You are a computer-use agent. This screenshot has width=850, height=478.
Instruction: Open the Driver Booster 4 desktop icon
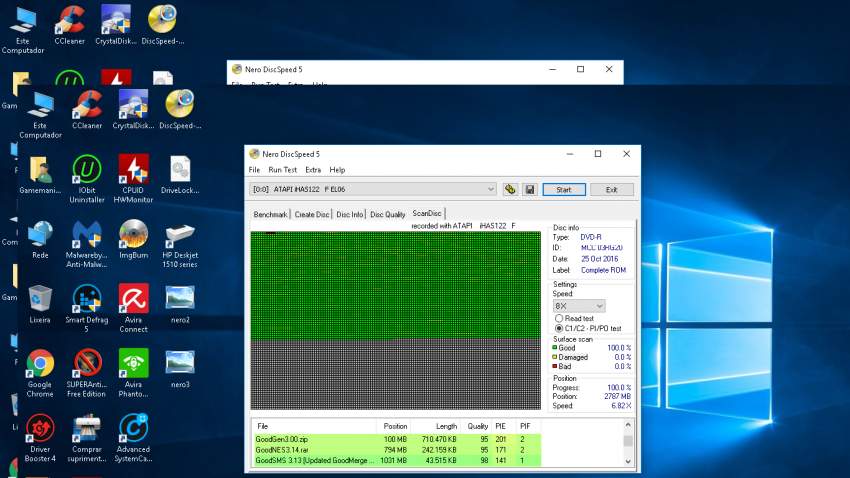click(x=40, y=438)
